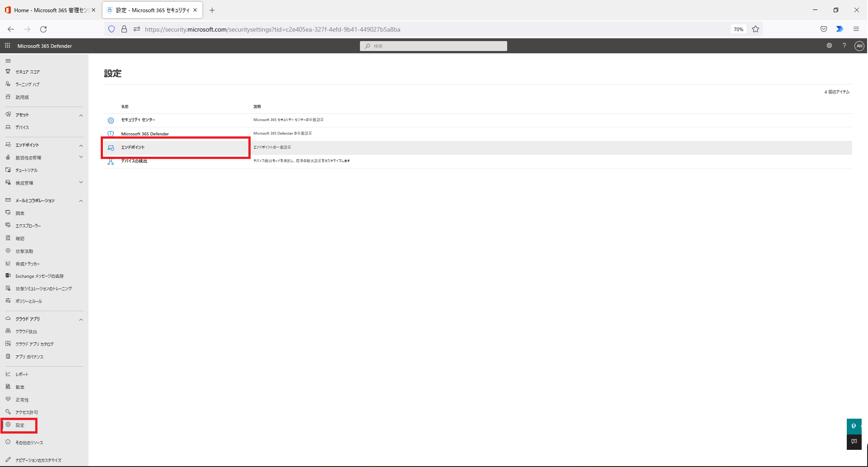Image resolution: width=868 pixels, height=467 pixels.
Task: Focus the 検索 search box
Action: click(x=434, y=46)
